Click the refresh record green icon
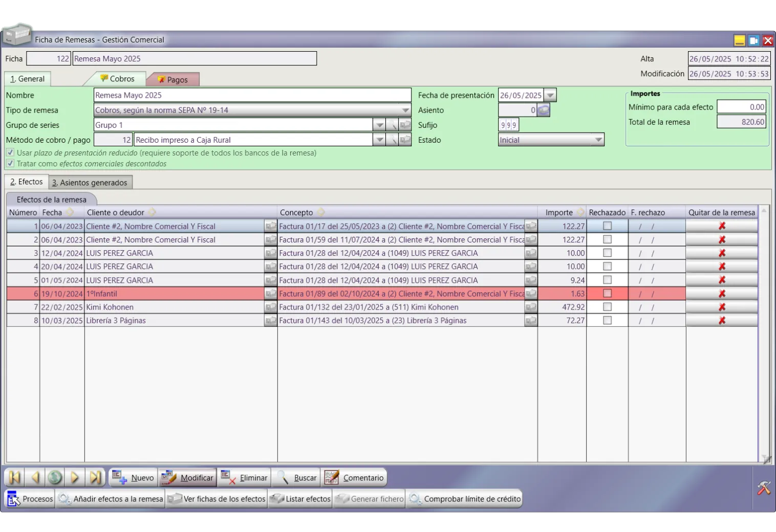The width and height of the screenshot is (776, 532). click(x=55, y=478)
